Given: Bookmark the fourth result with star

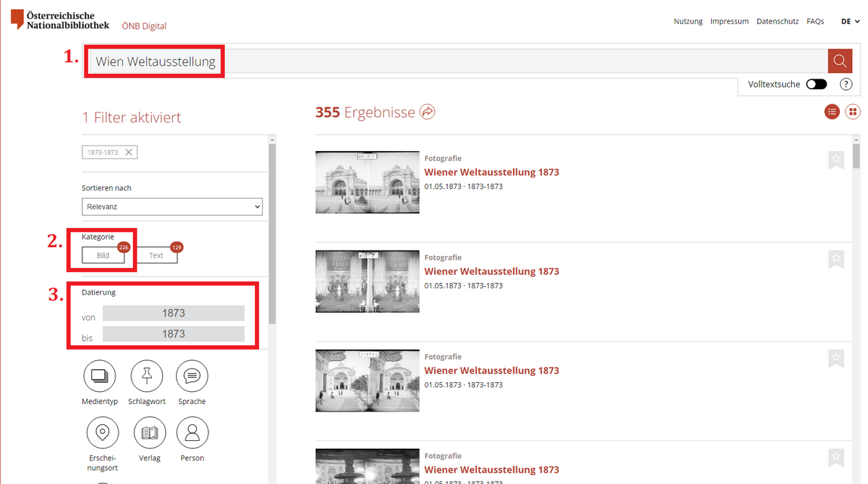Looking at the screenshot, I should [836, 458].
